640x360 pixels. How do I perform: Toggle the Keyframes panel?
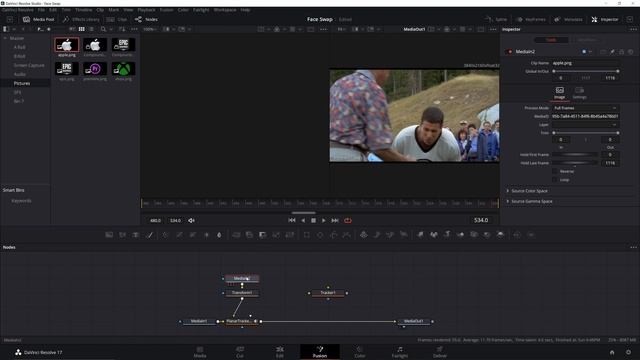pyautogui.click(x=531, y=19)
